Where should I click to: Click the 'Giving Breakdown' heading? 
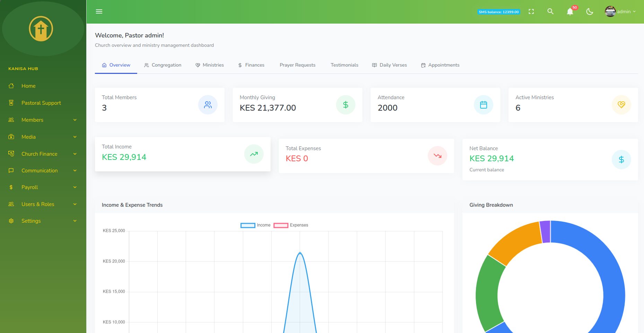pyautogui.click(x=491, y=205)
